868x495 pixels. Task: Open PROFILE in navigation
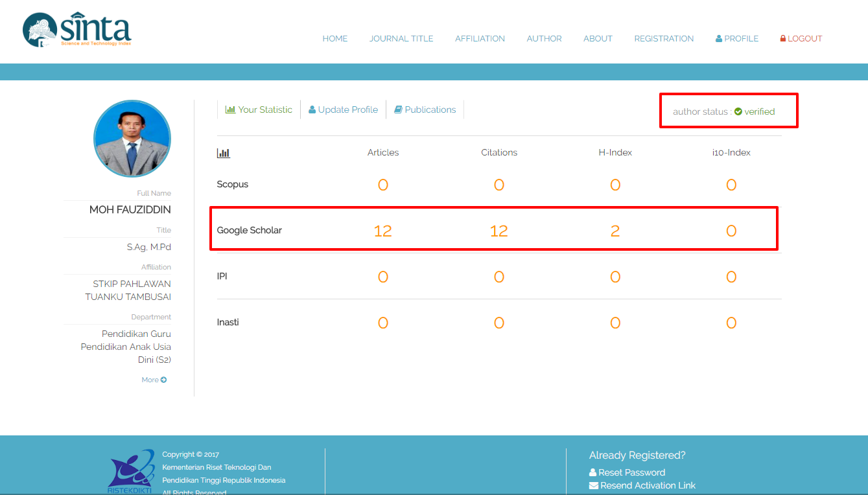tap(737, 39)
